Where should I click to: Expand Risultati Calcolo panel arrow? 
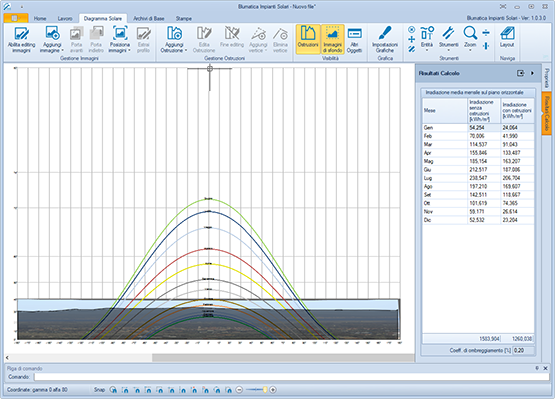tap(532, 73)
